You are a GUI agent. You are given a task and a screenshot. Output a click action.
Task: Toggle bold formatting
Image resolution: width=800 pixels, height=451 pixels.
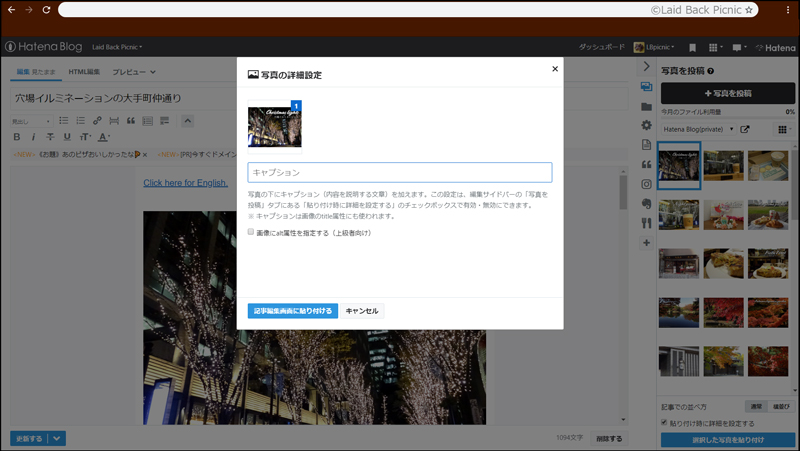[17, 137]
